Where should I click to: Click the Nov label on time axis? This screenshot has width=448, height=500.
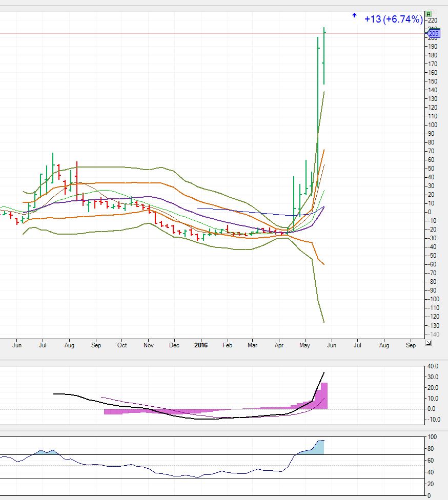(148, 345)
